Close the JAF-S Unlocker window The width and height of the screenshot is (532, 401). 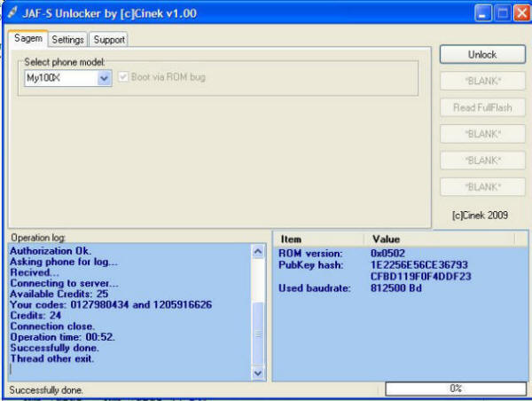[522, 13]
